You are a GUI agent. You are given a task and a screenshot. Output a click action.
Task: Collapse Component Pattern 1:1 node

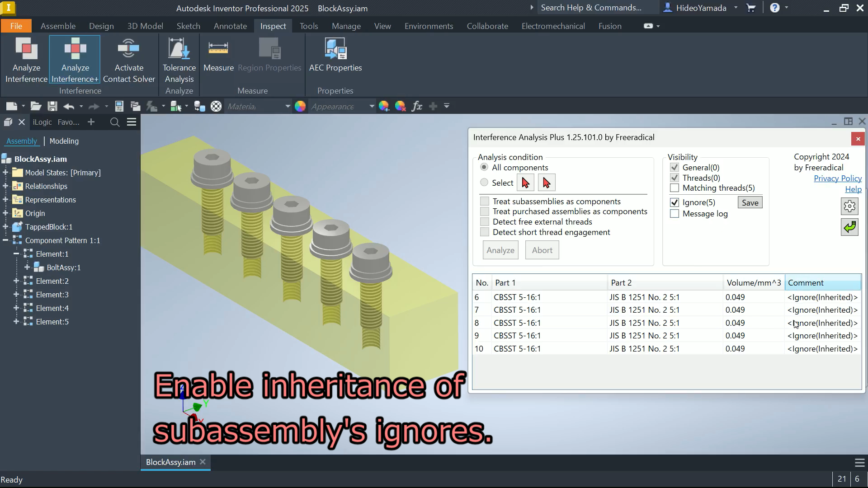tap(5, 240)
